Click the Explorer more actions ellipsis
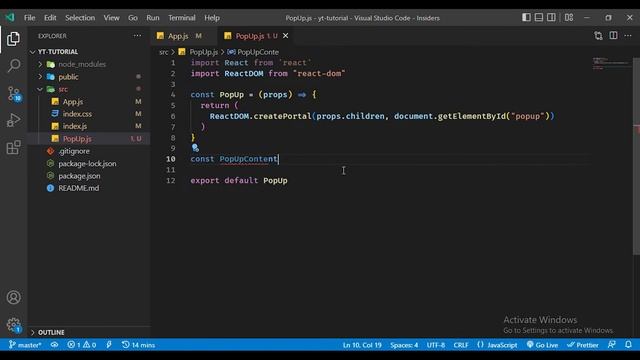640x360 pixels. click(x=137, y=36)
